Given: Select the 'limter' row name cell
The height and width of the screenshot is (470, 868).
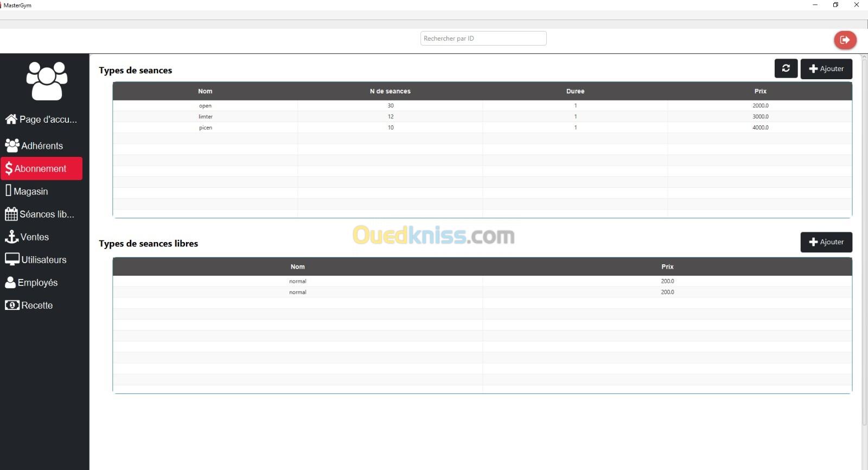Looking at the screenshot, I should (x=205, y=117).
